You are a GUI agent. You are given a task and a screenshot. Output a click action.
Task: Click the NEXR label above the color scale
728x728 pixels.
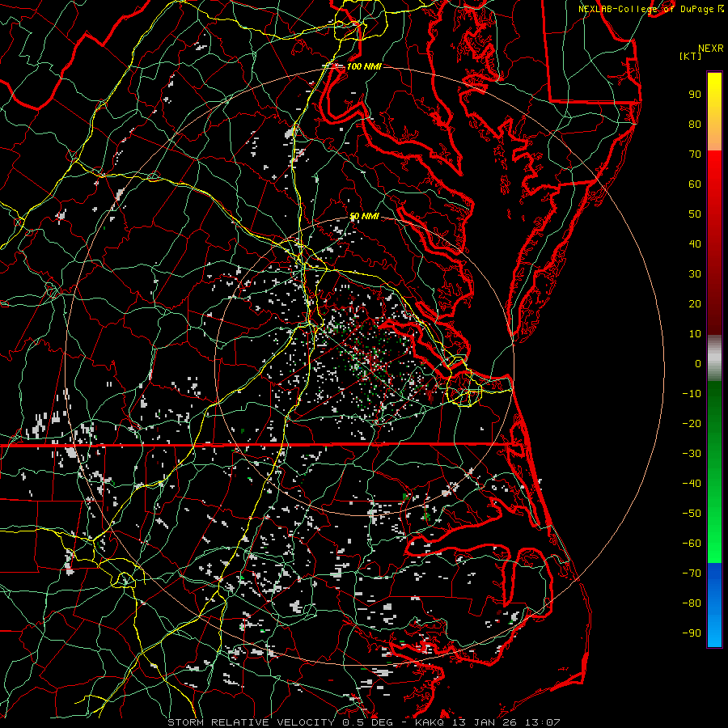pyautogui.click(x=711, y=49)
